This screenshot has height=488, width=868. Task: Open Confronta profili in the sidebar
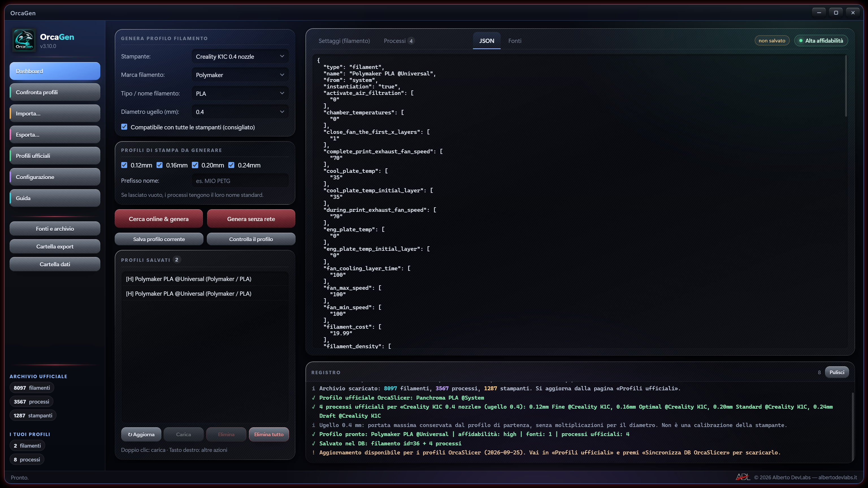tap(55, 92)
